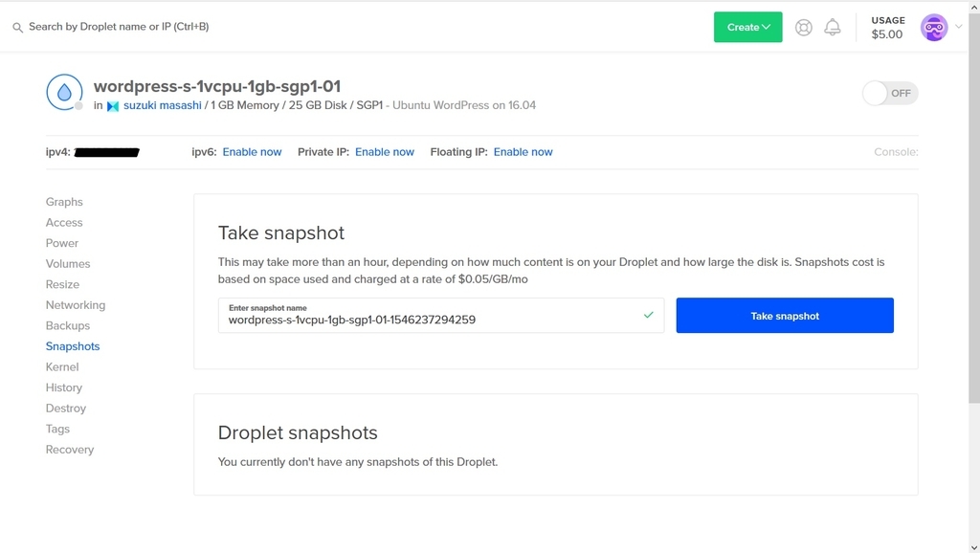The image size is (980, 553).
Task: Click the user avatar icon
Action: pos(934,28)
